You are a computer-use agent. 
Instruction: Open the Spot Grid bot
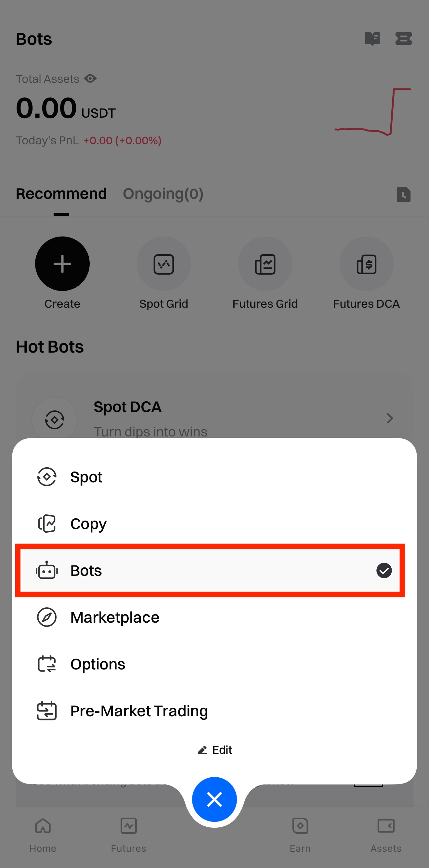(x=164, y=264)
